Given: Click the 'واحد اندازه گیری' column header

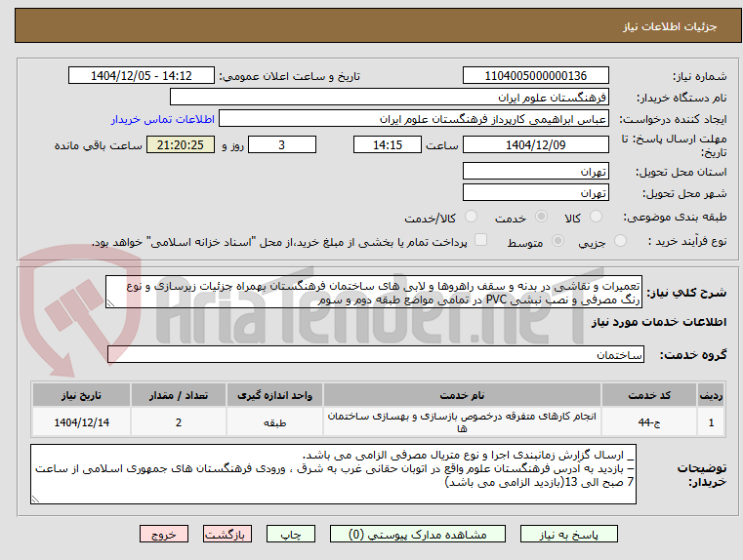Looking at the screenshot, I should [274, 395].
